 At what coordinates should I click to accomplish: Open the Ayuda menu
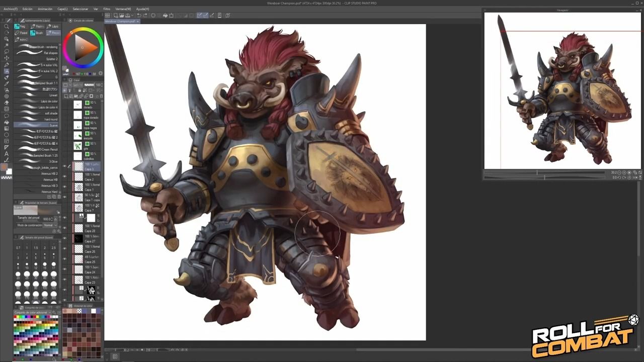[142, 9]
